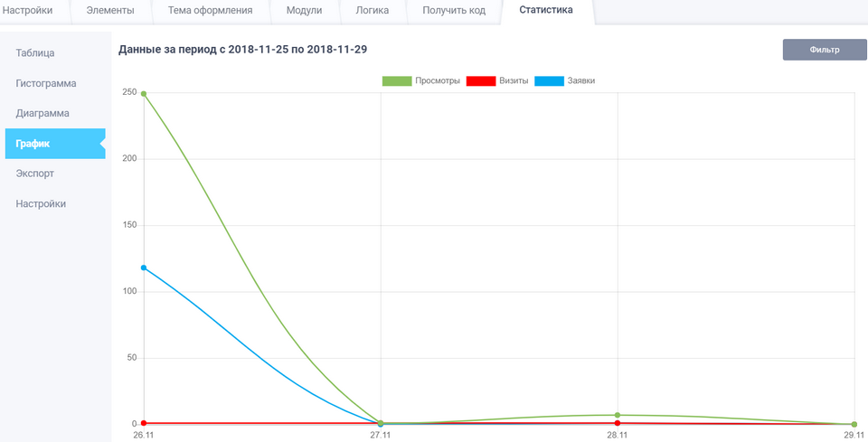Select the Логика tab
868x442 pixels.
[373, 11]
